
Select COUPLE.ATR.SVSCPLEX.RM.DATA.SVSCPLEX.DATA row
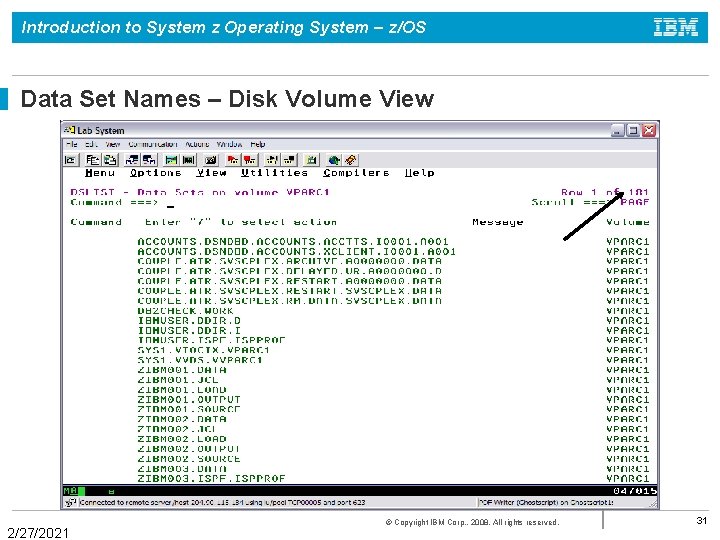coord(289,301)
